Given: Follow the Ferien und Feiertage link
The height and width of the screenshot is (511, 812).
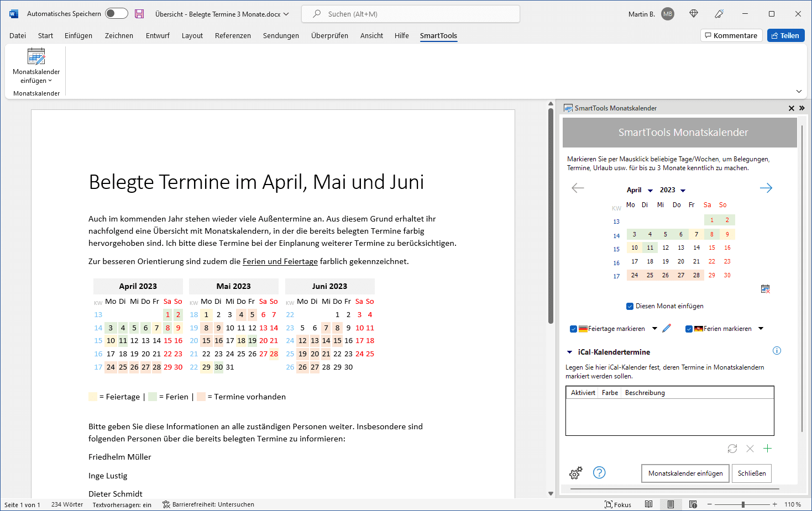Looking at the screenshot, I should 280,261.
